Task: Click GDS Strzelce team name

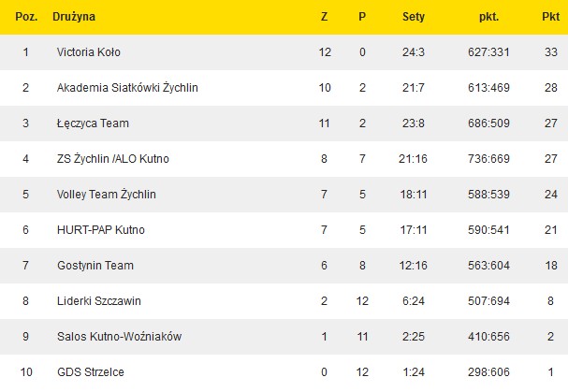Action: tap(91, 372)
